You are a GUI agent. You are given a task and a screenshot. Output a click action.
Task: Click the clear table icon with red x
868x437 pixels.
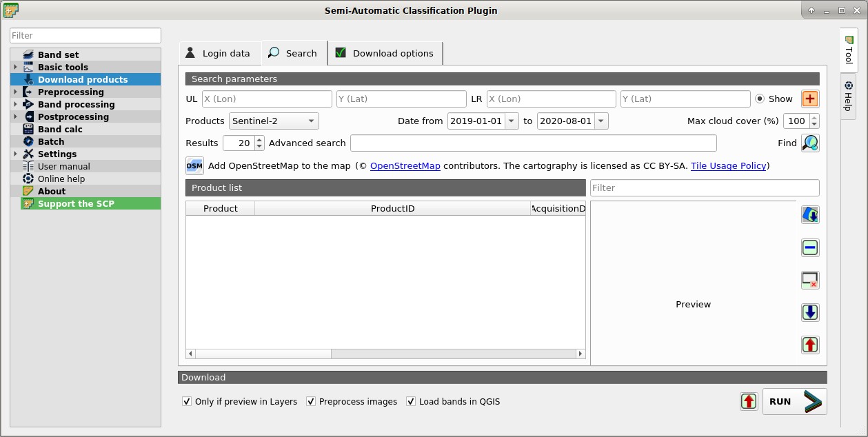point(810,280)
